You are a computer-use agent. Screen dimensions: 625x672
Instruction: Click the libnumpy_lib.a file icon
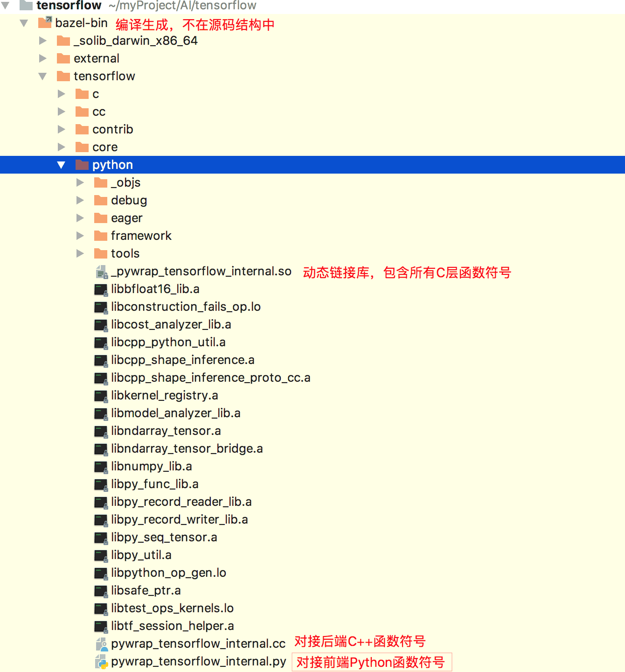tap(101, 467)
